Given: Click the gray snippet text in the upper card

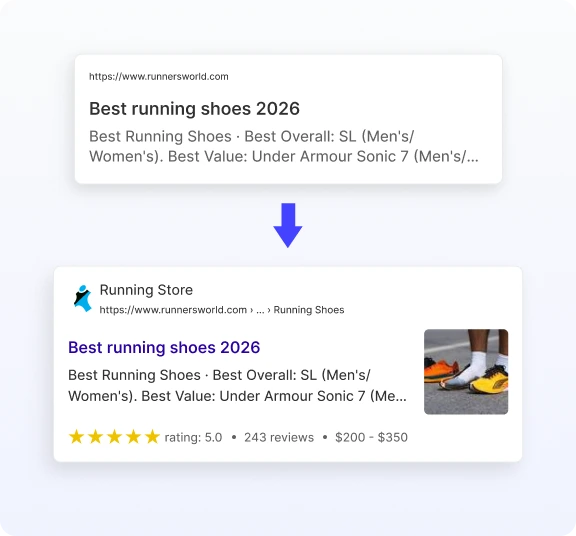Looking at the screenshot, I should (x=284, y=146).
